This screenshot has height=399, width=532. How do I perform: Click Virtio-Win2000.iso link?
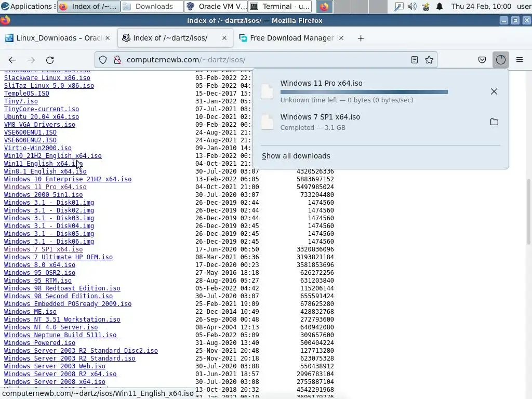click(x=37, y=148)
